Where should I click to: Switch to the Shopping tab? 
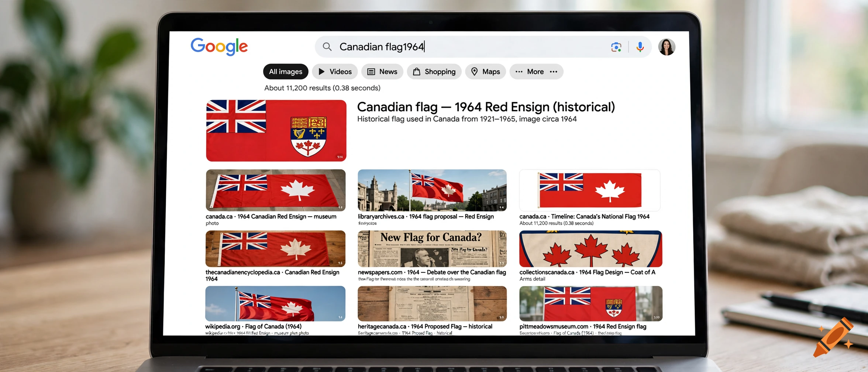[434, 72]
